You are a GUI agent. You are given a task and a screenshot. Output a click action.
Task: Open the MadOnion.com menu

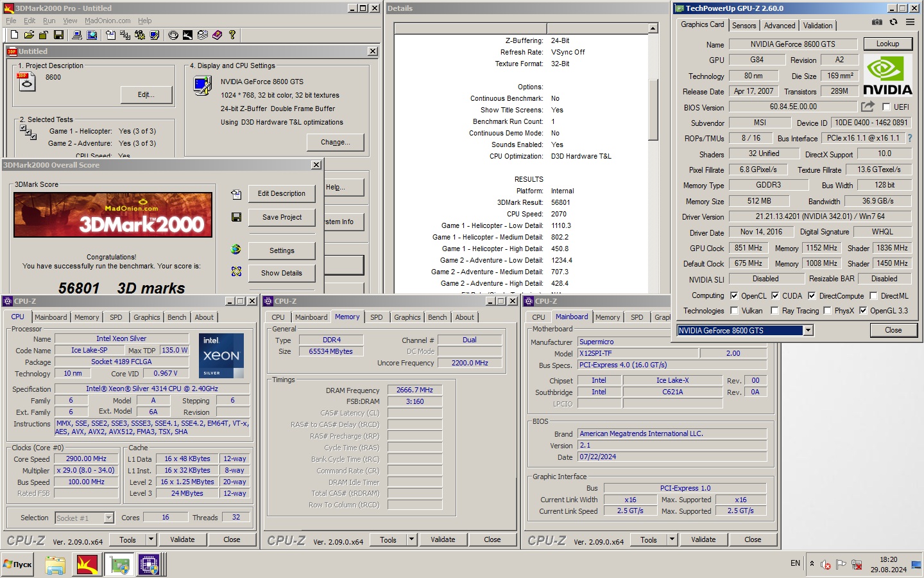click(107, 21)
